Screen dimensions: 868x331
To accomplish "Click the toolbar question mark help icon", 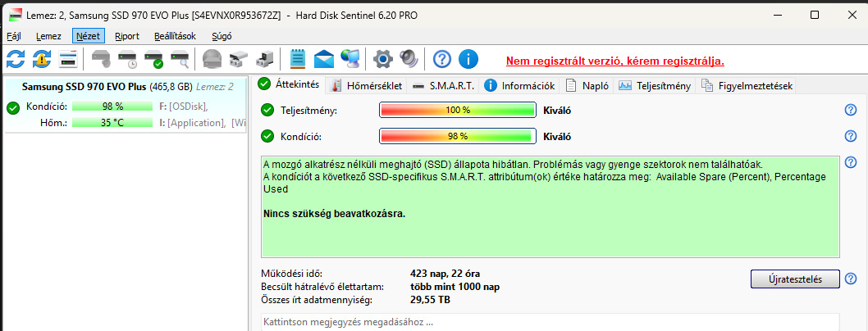I will pos(441,58).
